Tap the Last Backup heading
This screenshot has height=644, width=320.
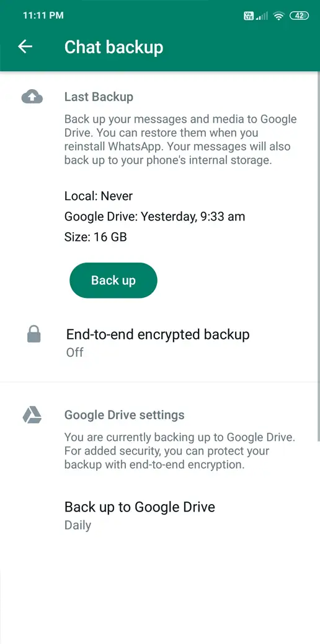click(x=99, y=97)
